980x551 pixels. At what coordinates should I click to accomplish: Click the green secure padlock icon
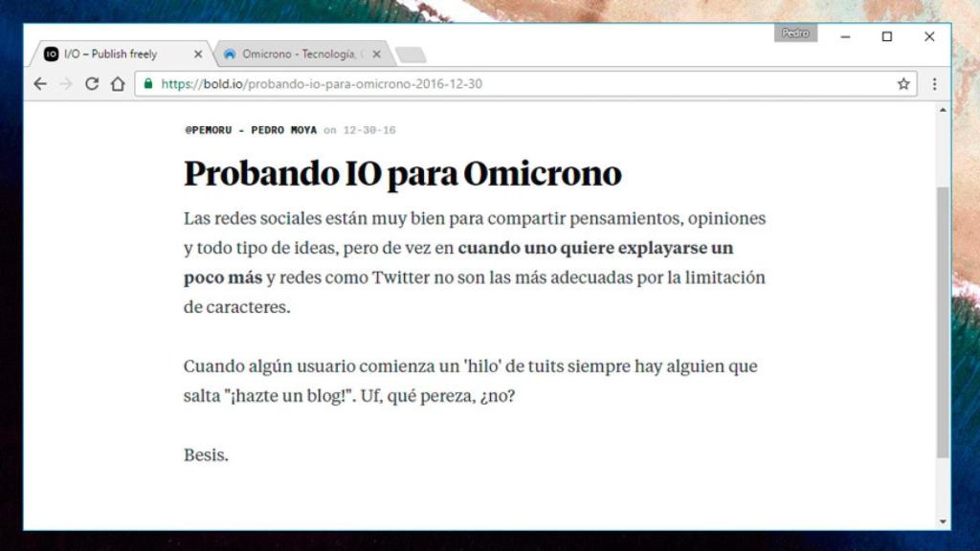(x=148, y=84)
